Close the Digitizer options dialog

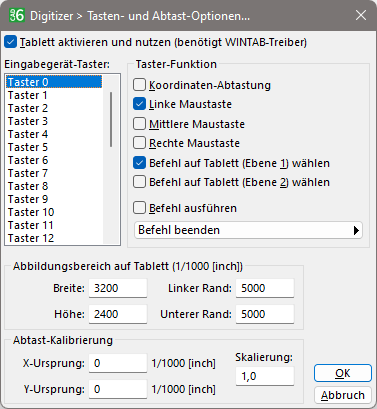[361, 15]
